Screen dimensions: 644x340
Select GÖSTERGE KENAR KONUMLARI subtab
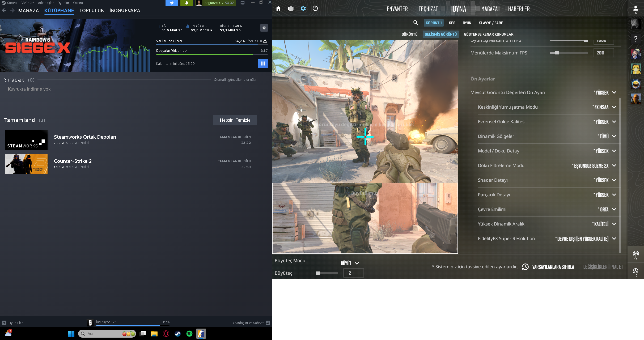click(x=489, y=34)
